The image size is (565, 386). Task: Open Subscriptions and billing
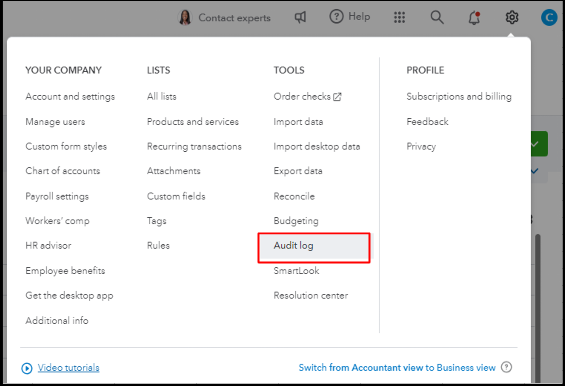(459, 97)
